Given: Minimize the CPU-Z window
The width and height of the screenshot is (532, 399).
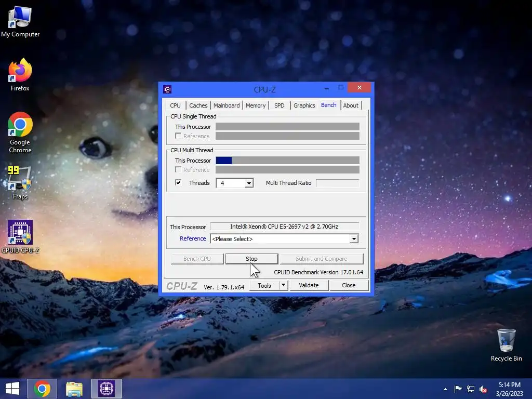Looking at the screenshot, I should [x=326, y=88].
